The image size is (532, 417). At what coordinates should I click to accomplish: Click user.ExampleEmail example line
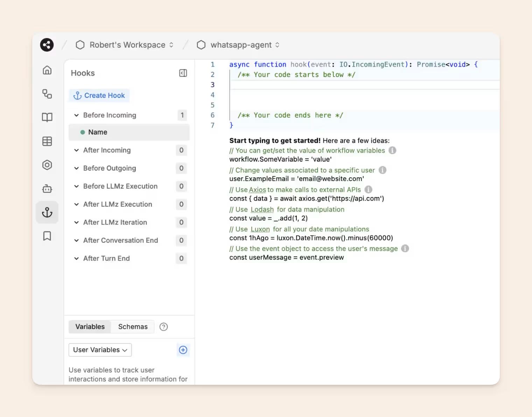(297, 179)
